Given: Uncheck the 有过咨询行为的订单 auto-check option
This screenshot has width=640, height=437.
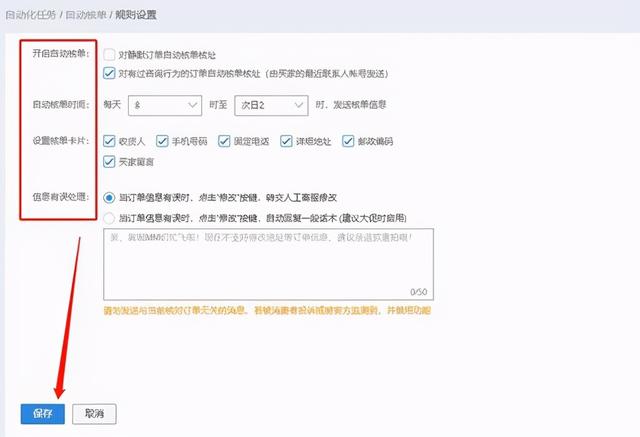Looking at the screenshot, I should pyautogui.click(x=109, y=73).
